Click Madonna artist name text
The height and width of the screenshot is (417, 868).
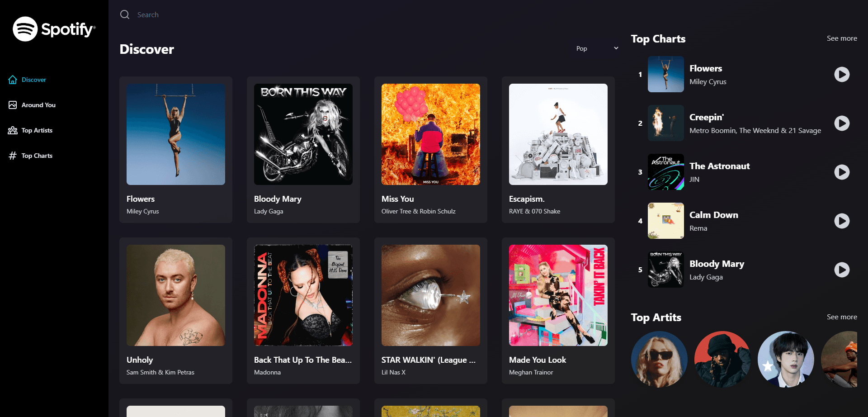click(x=267, y=372)
